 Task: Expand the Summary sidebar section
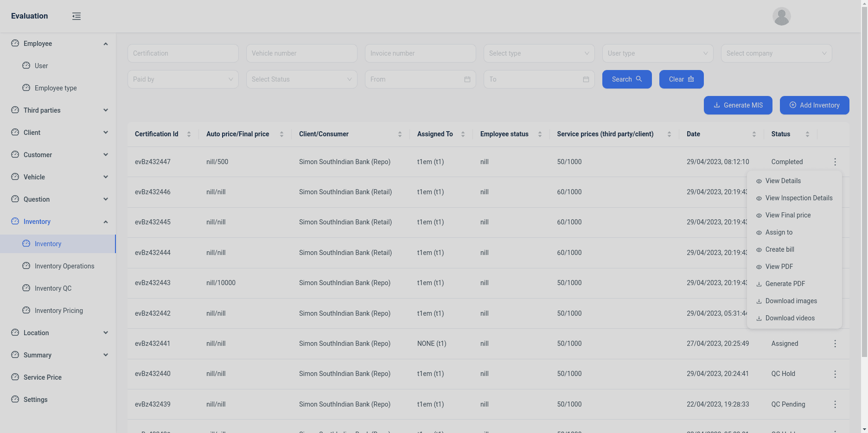pyautogui.click(x=106, y=355)
